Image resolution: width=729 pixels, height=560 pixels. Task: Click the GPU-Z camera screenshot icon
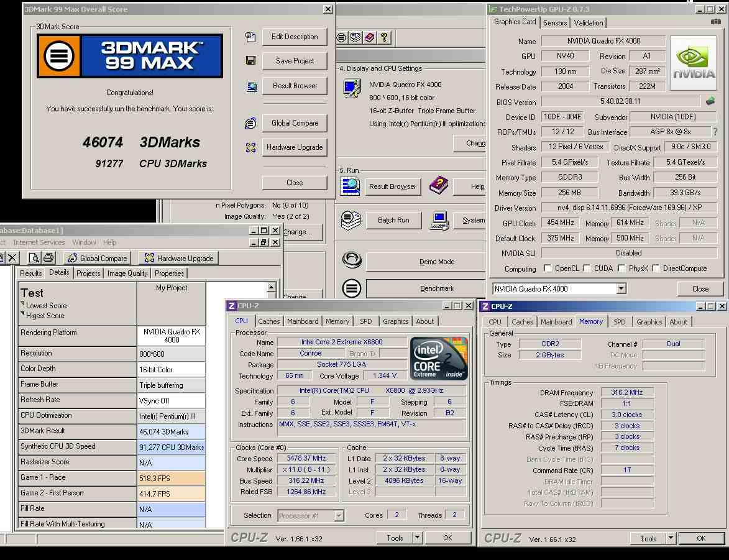(x=715, y=21)
